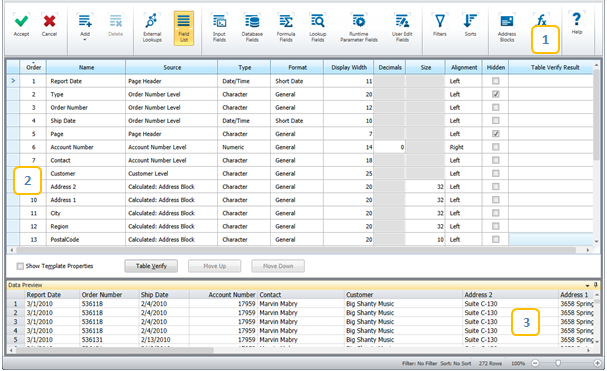The height and width of the screenshot is (371, 607).
Task: Toggle Hidden checkbox for Account Number
Action: click(x=496, y=147)
